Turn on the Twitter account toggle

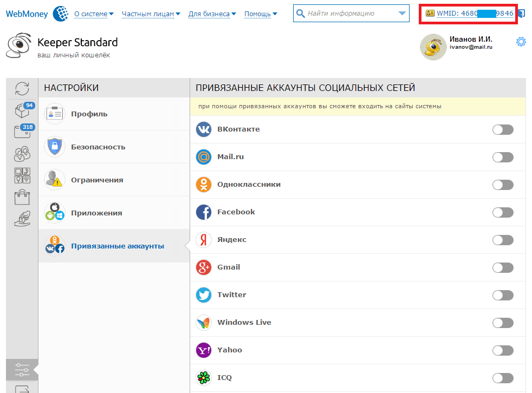(x=503, y=296)
